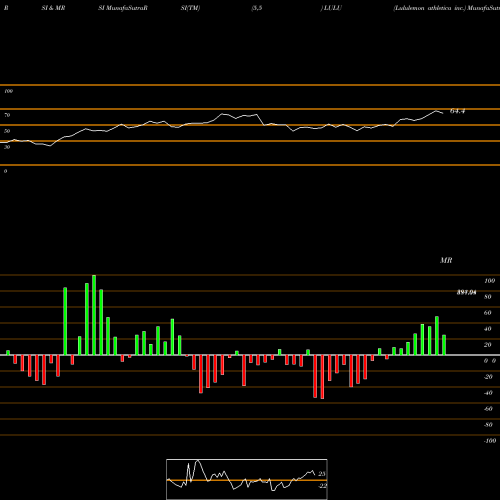The image size is (500, 500).
Task: Click the MR axis label 80
Action: [x=488, y=297]
